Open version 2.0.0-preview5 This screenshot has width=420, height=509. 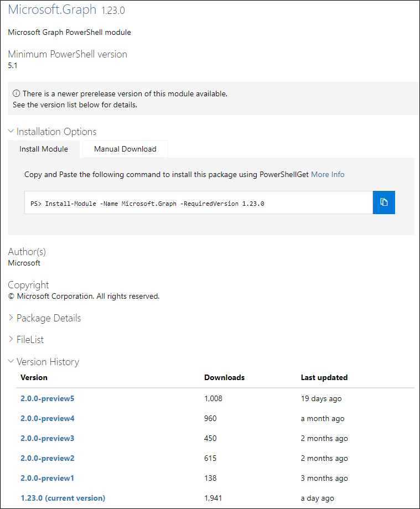click(48, 398)
